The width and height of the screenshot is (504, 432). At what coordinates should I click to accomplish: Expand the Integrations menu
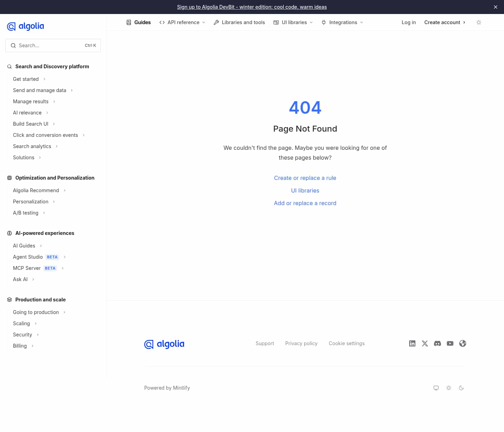point(343,22)
